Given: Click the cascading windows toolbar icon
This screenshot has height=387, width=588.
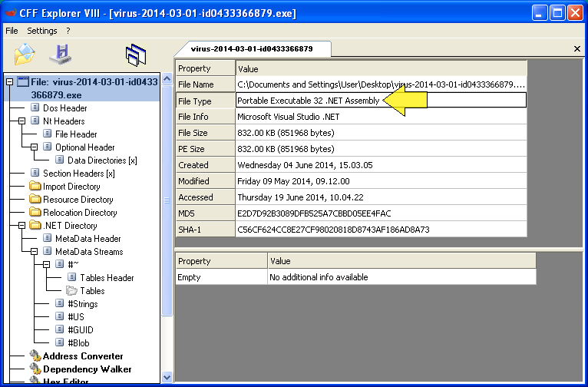Looking at the screenshot, I should 136,55.
